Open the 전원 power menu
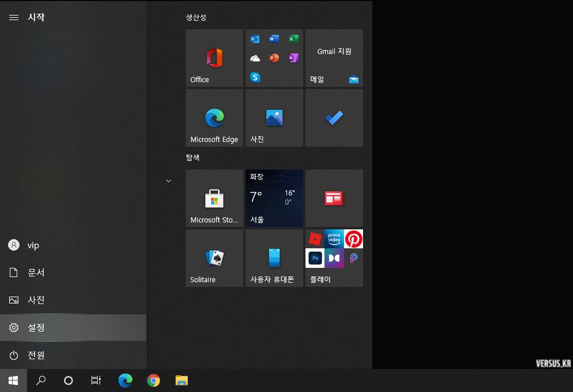Image resolution: width=573 pixels, height=392 pixels. coord(73,355)
